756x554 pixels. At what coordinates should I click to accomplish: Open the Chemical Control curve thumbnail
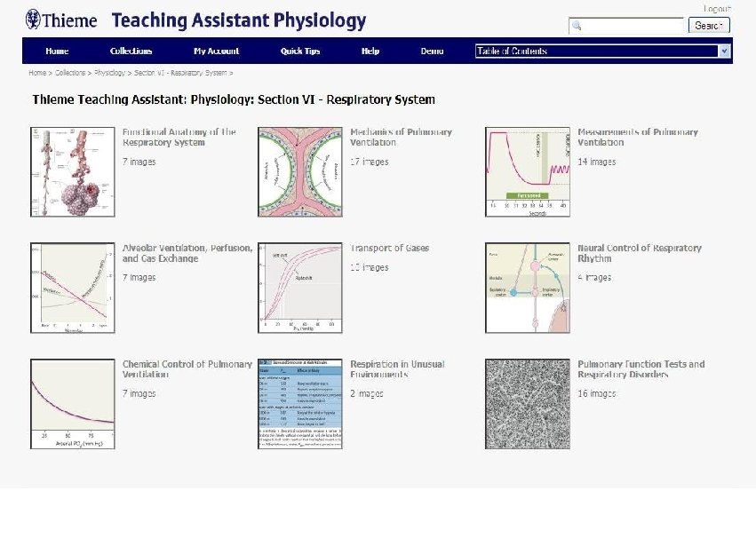(x=72, y=404)
